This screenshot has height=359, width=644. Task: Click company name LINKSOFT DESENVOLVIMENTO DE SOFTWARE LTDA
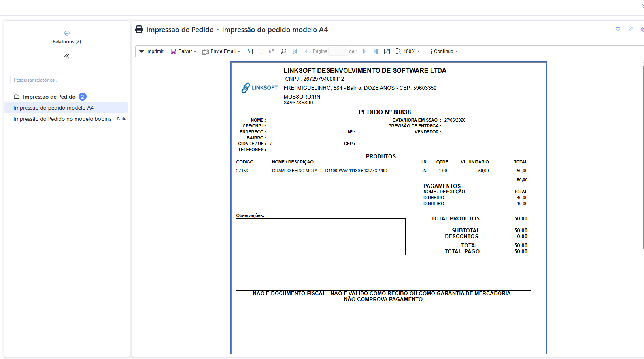pyautogui.click(x=365, y=70)
